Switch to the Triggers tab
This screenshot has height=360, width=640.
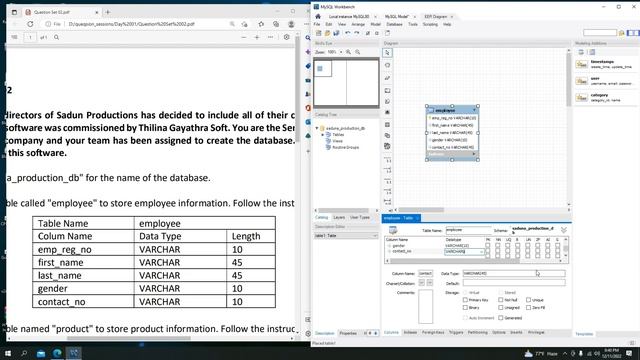pos(456,333)
